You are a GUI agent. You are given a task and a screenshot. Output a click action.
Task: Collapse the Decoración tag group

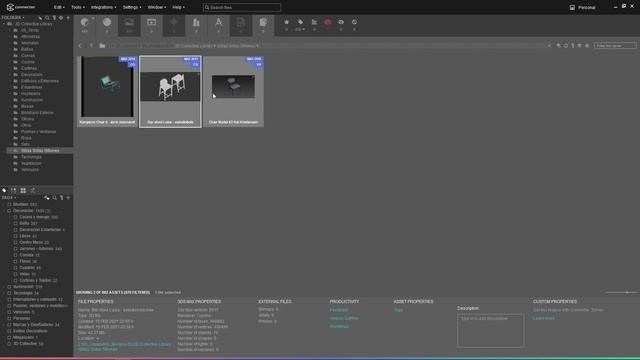click(4, 211)
